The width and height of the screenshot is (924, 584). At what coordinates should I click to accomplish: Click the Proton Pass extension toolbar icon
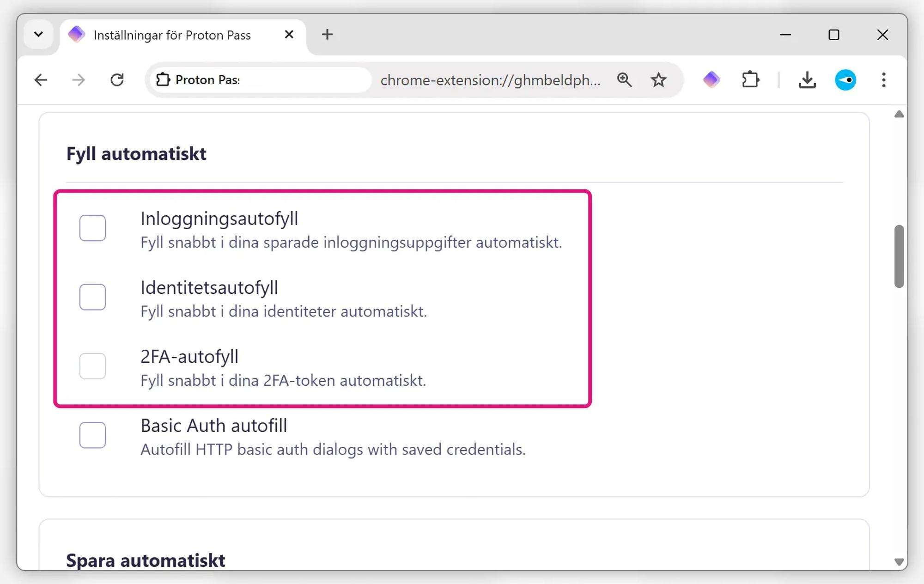[x=711, y=80]
